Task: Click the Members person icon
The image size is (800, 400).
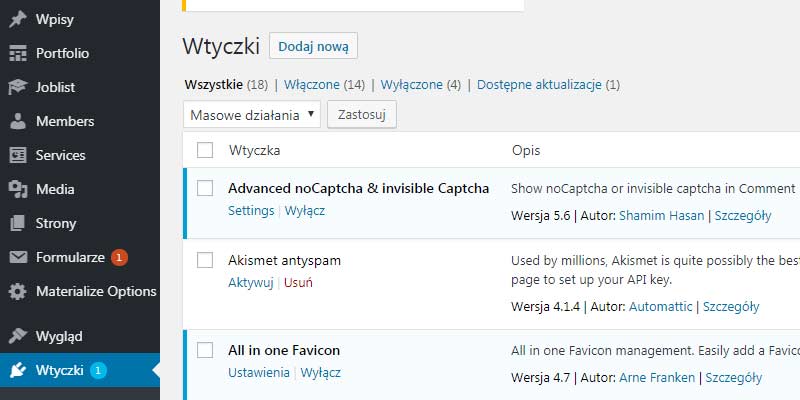Action: (x=18, y=121)
